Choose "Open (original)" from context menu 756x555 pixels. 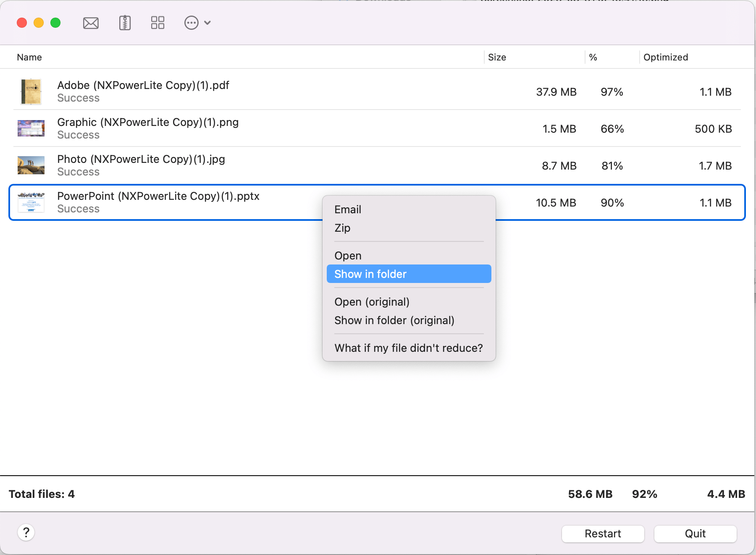(x=371, y=302)
